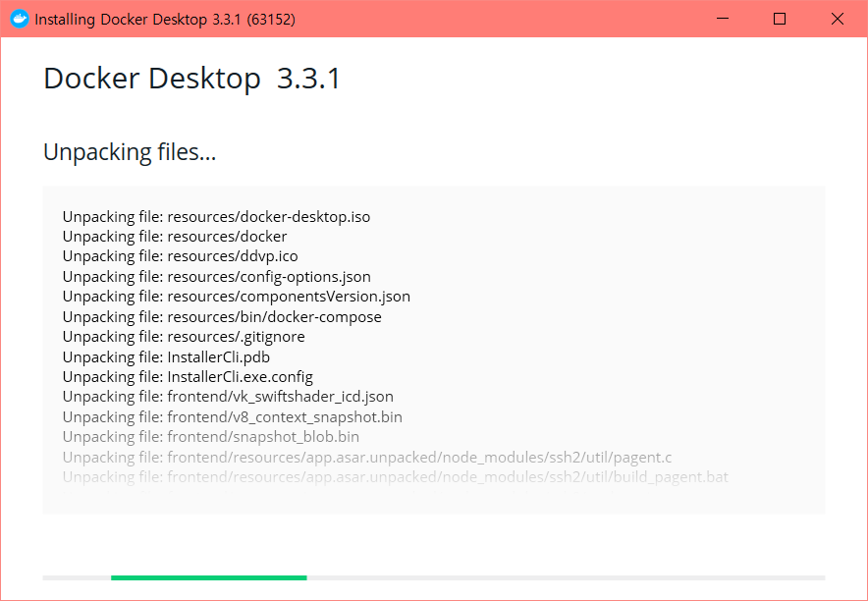Click the Docker whale icon in title bar
The image size is (868, 601).
(20, 19)
